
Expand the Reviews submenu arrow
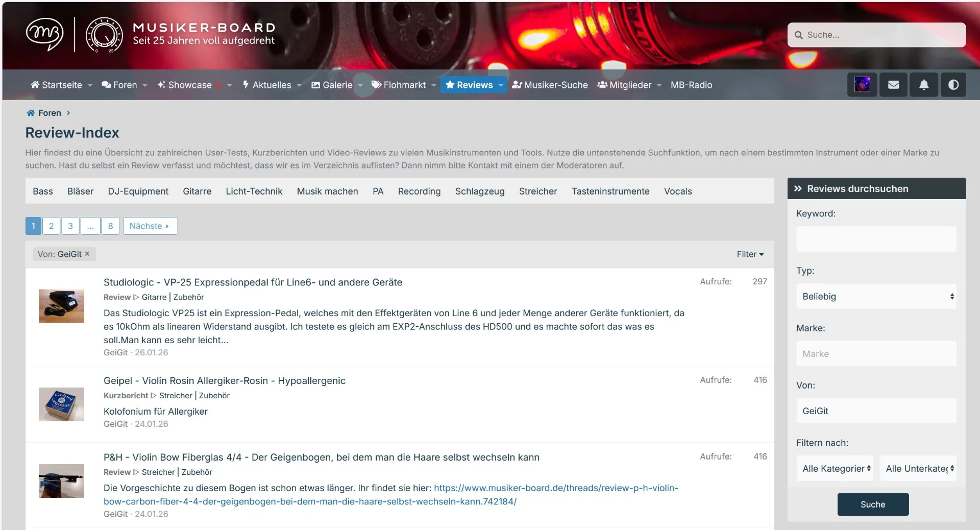(501, 85)
